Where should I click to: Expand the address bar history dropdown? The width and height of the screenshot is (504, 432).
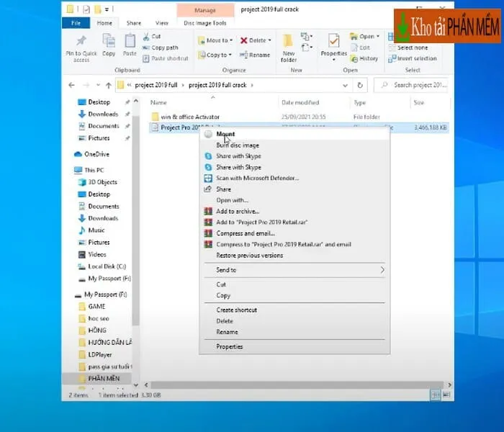tap(345, 86)
